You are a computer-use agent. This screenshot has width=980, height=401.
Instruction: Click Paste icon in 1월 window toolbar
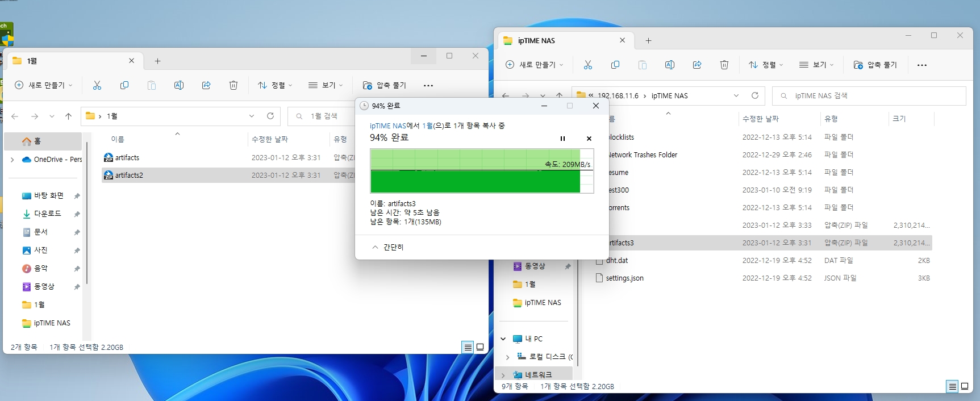point(152,85)
